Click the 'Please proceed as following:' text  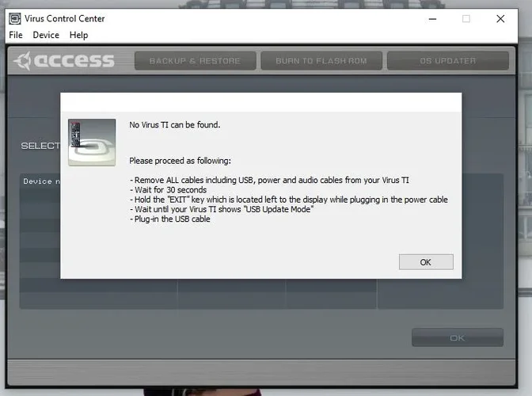pos(180,161)
